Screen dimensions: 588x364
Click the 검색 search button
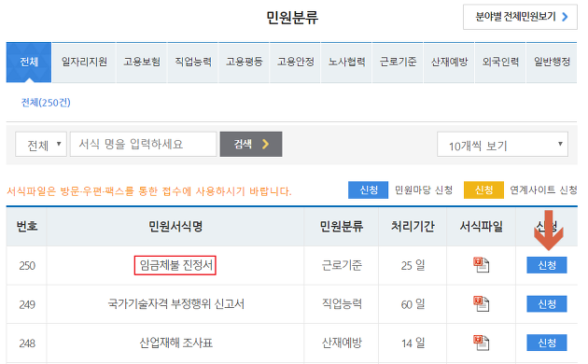[251, 144]
